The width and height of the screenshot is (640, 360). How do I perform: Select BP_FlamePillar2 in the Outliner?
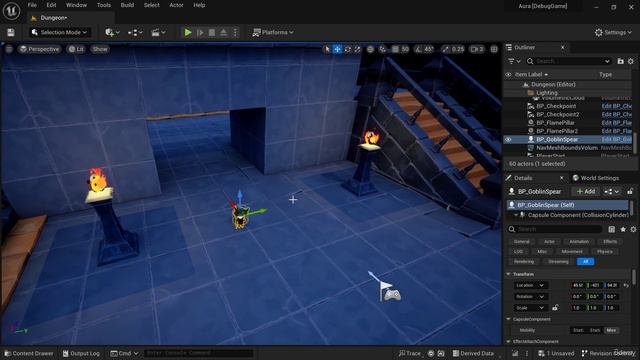click(x=557, y=131)
